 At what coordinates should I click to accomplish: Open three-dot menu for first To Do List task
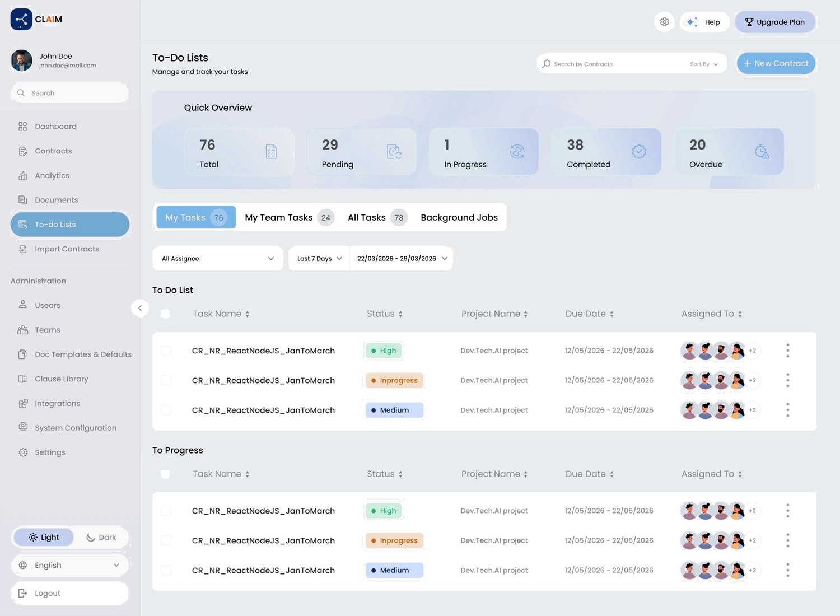click(787, 351)
